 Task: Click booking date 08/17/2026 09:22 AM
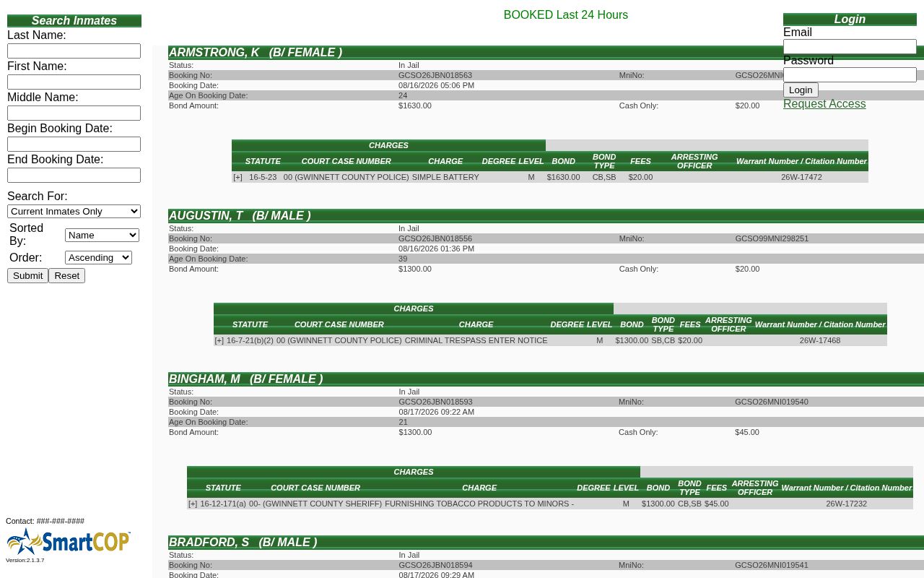(437, 412)
